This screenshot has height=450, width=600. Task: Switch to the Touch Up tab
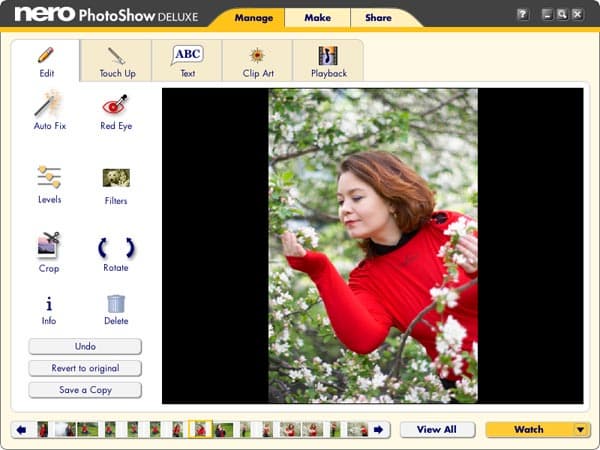tap(117, 61)
